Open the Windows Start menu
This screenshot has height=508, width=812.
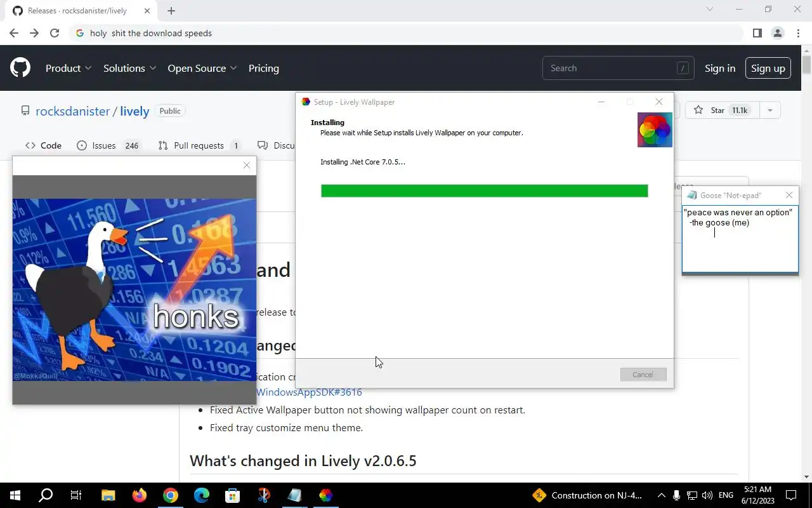point(15,495)
